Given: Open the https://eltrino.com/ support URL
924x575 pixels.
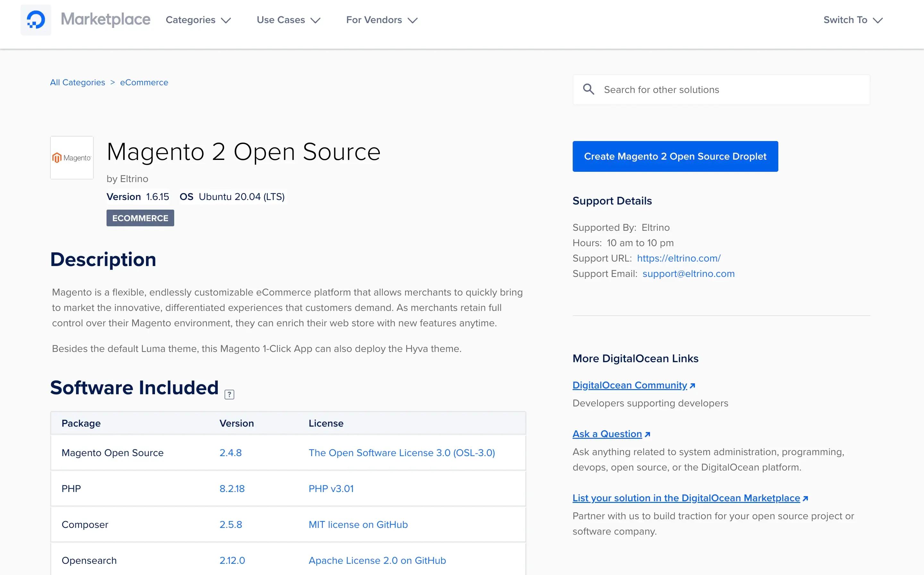Looking at the screenshot, I should 679,258.
